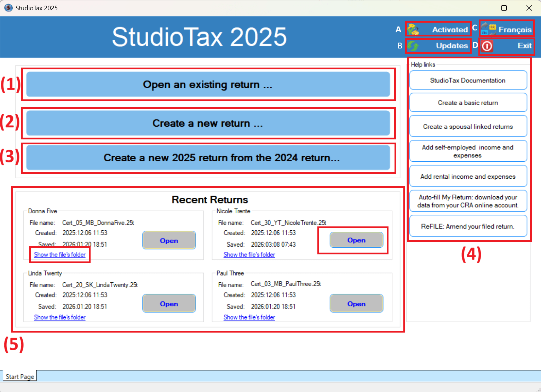Click the red Exit power icon

click(487, 46)
